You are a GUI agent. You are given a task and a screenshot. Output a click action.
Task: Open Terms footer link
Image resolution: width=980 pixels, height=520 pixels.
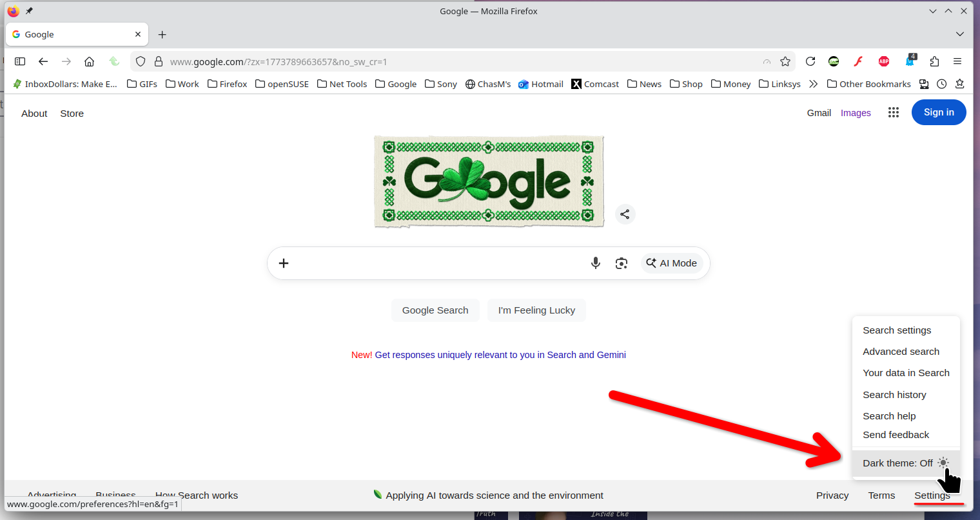(881, 495)
